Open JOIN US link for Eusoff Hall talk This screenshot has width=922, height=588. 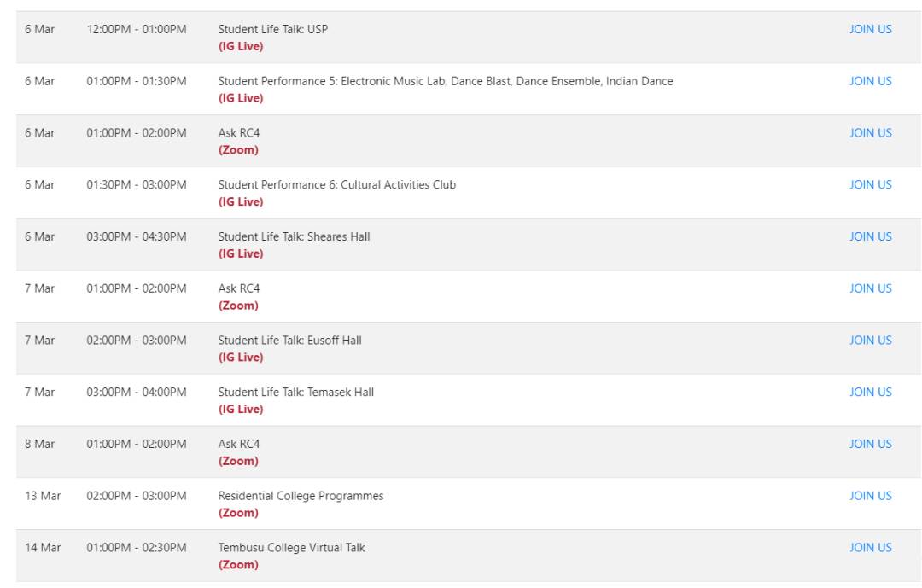[x=870, y=341]
